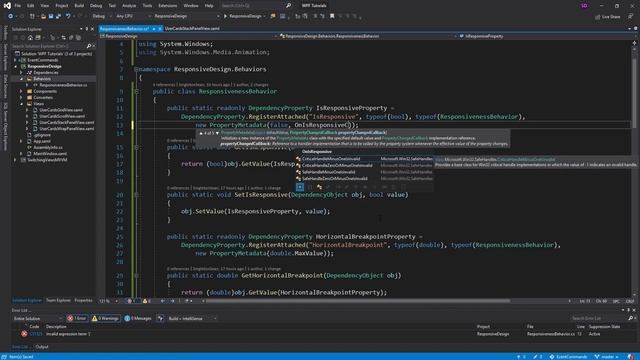The image size is (640, 360).
Task: Switch to the Team Explorer tab
Action: 58,300
